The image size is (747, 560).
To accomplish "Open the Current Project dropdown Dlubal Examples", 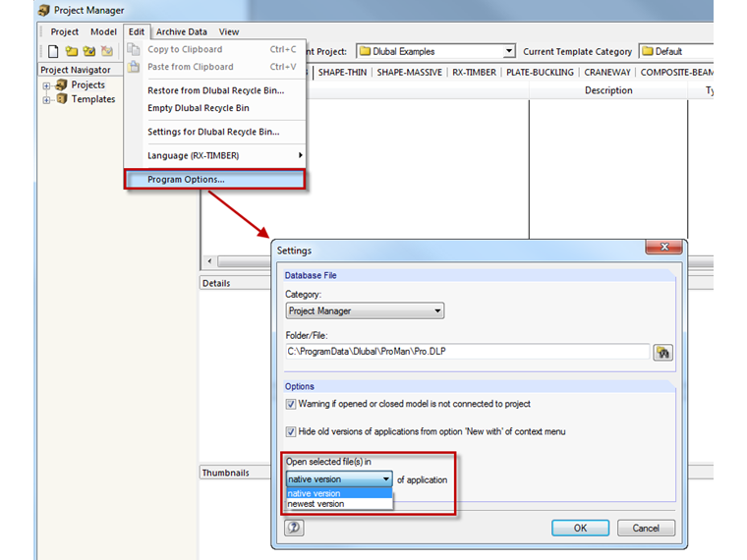I will 435,51.
